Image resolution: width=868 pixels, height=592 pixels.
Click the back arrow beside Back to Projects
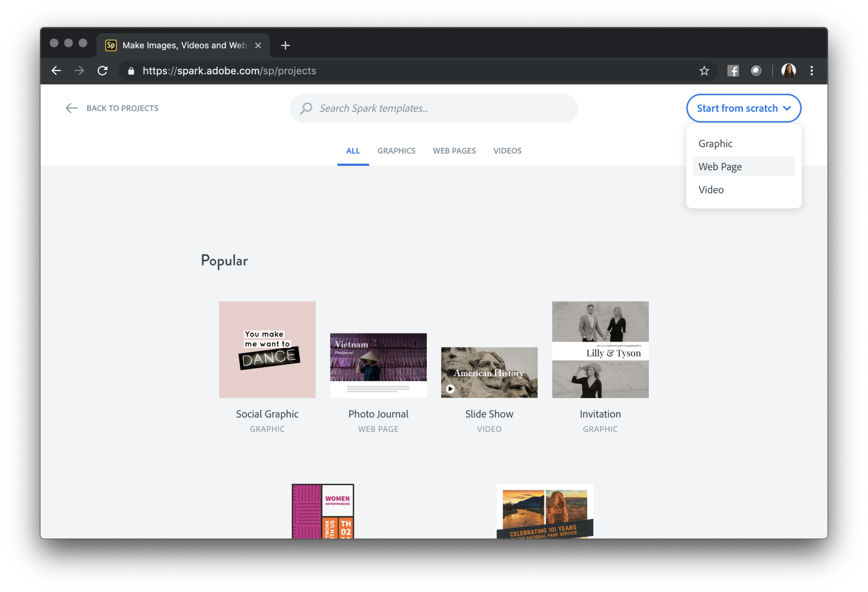(x=71, y=108)
